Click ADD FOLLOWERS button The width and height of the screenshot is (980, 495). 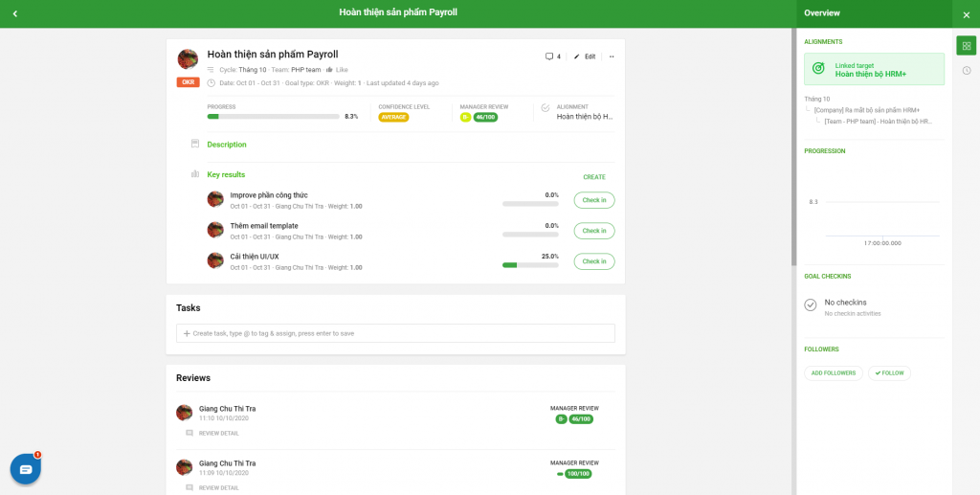click(x=833, y=372)
